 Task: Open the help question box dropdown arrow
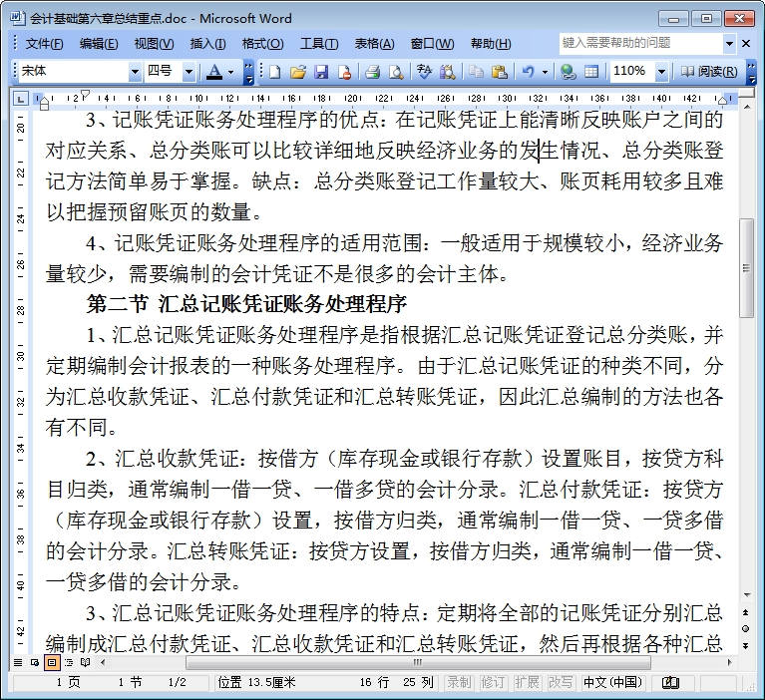tap(729, 44)
